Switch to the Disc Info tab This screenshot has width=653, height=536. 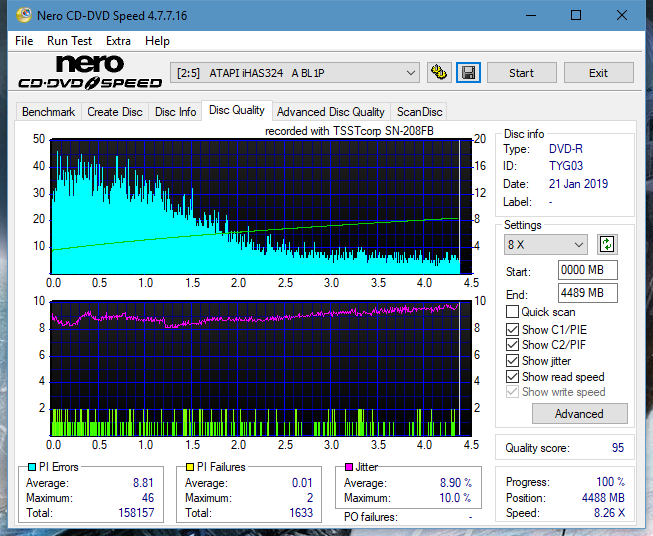click(175, 112)
